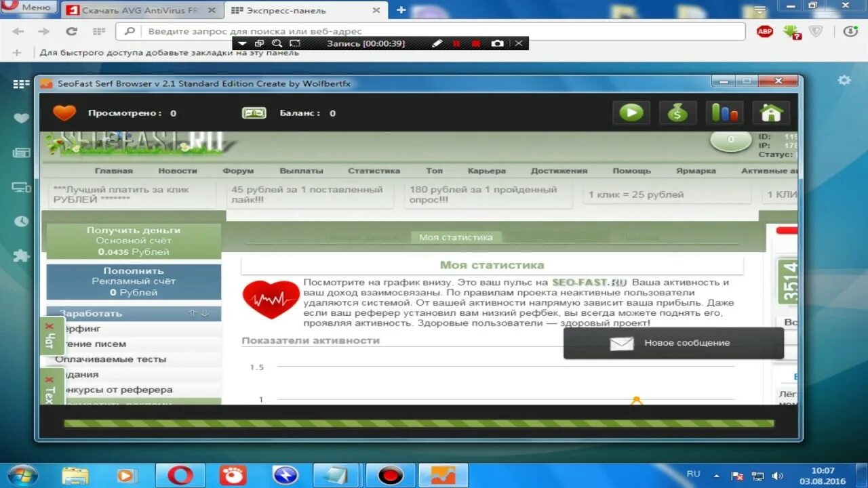Click the green play button in SeoFast toolbar

[x=631, y=113]
